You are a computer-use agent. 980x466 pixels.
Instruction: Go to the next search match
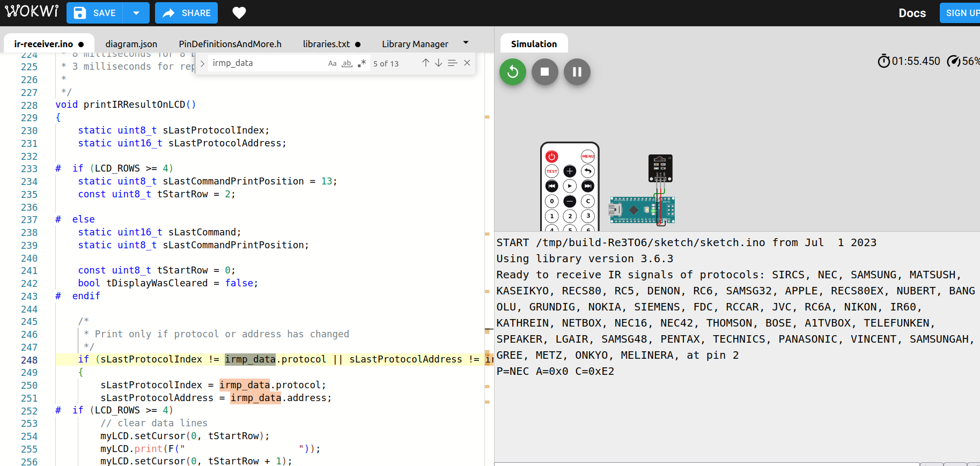tap(438, 63)
